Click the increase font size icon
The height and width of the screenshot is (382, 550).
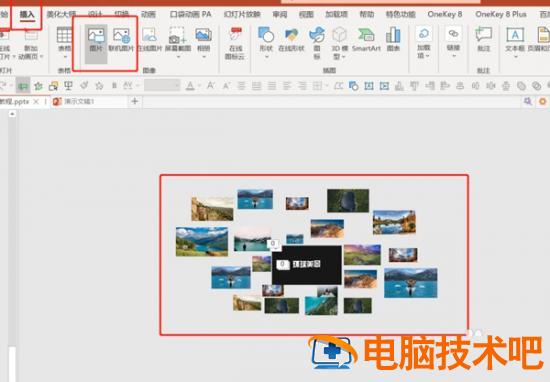210,85
